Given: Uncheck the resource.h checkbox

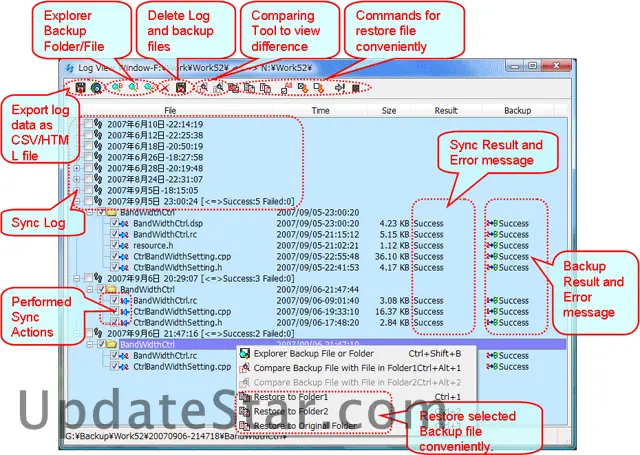Looking at the screenshot, I should [x=115, y=245].
